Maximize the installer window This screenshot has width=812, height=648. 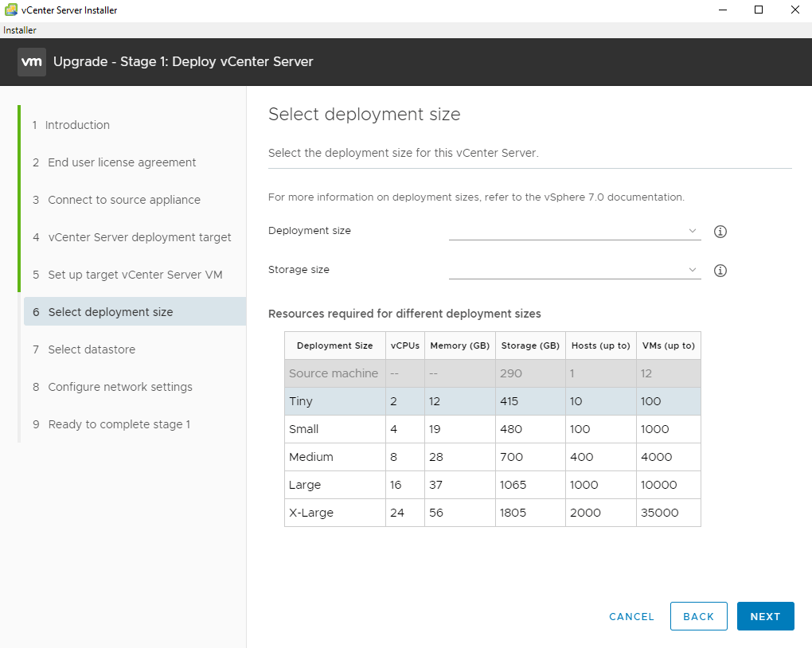(x=759, y=10)
